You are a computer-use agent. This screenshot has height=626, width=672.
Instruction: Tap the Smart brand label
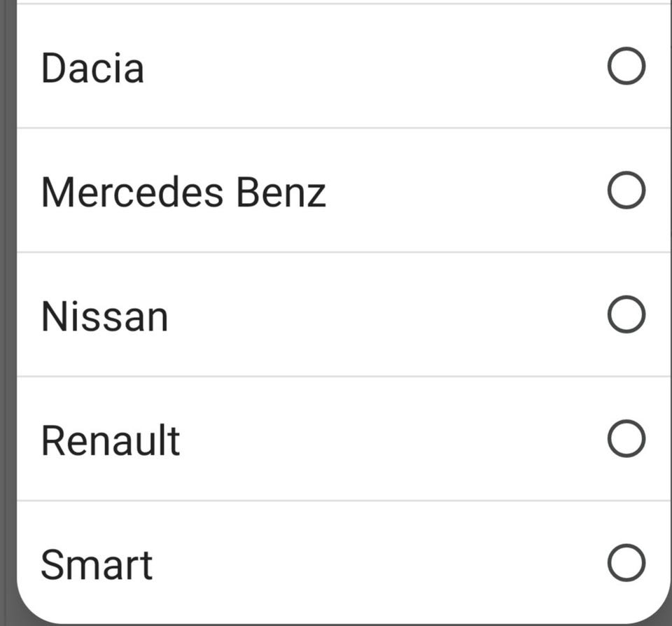click(97, 565)
